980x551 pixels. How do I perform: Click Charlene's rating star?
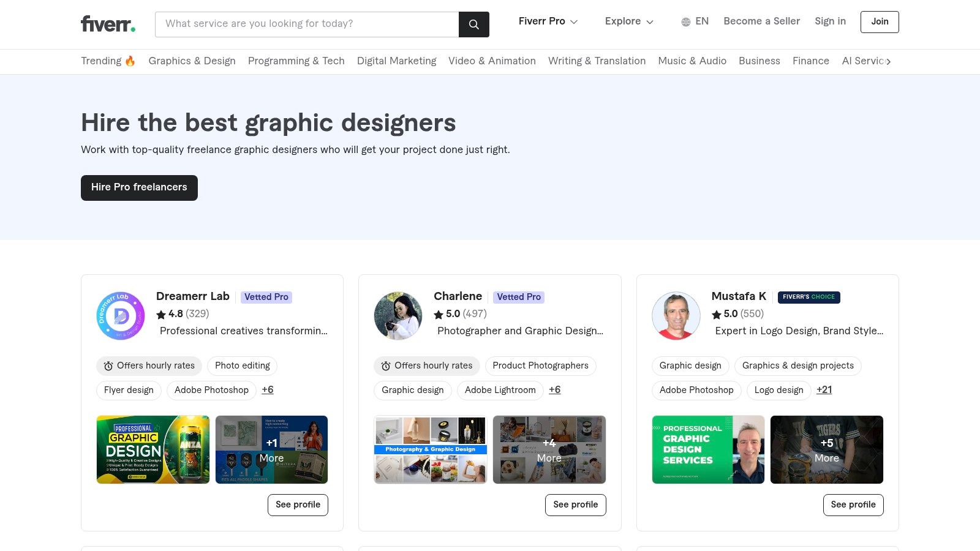pyautogui.click(x=439, y=315)
